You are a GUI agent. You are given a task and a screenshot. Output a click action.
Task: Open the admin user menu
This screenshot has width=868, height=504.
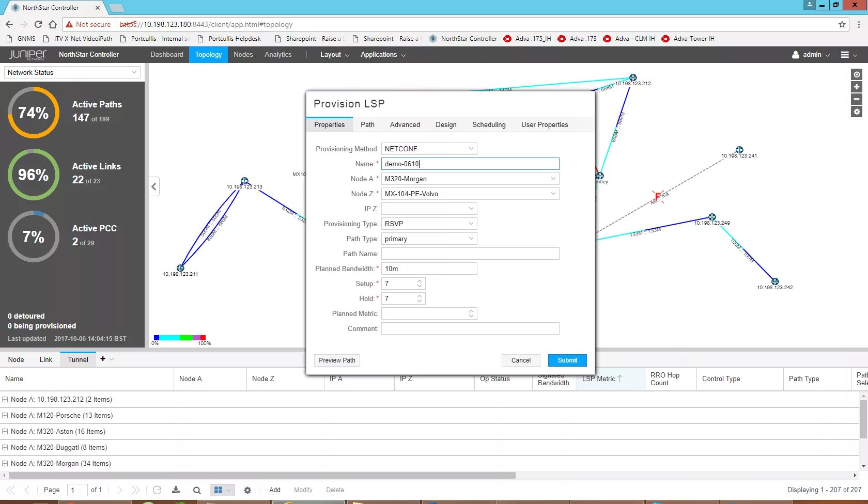(x=812, y=55)
